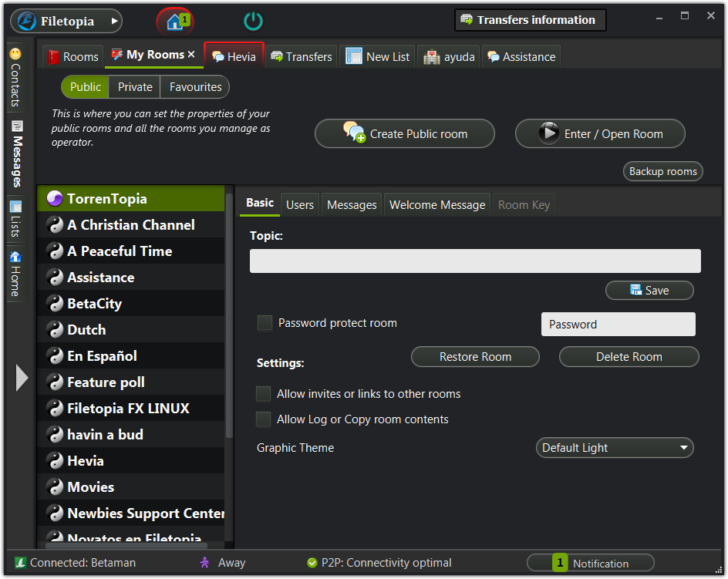Open the Filetopia main menu arrow
The height and width of the screenshot is (579, 728).
[114, 21]
